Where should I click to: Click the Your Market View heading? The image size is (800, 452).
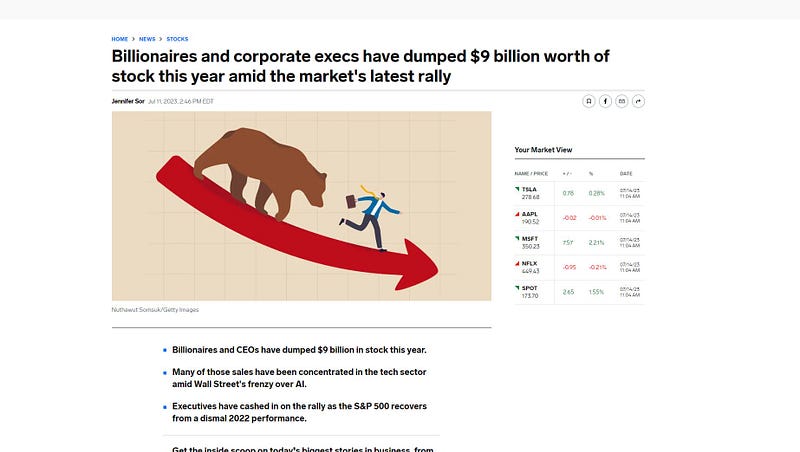(x=543, y=149)
